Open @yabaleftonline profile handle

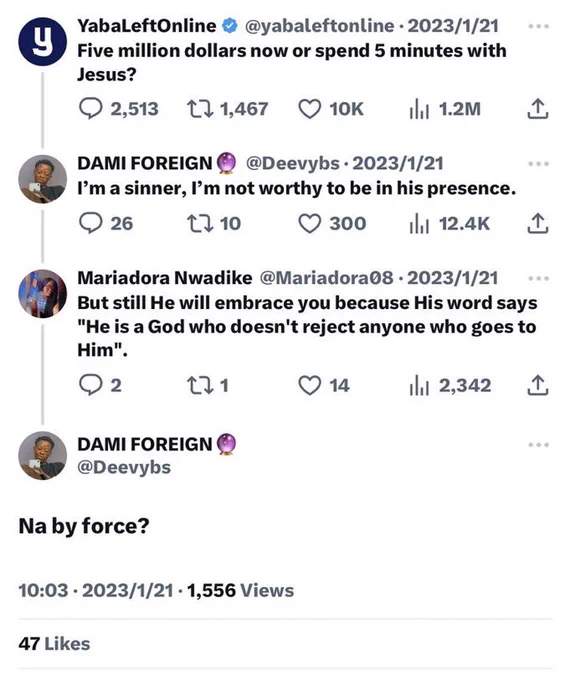click(320, 26)
